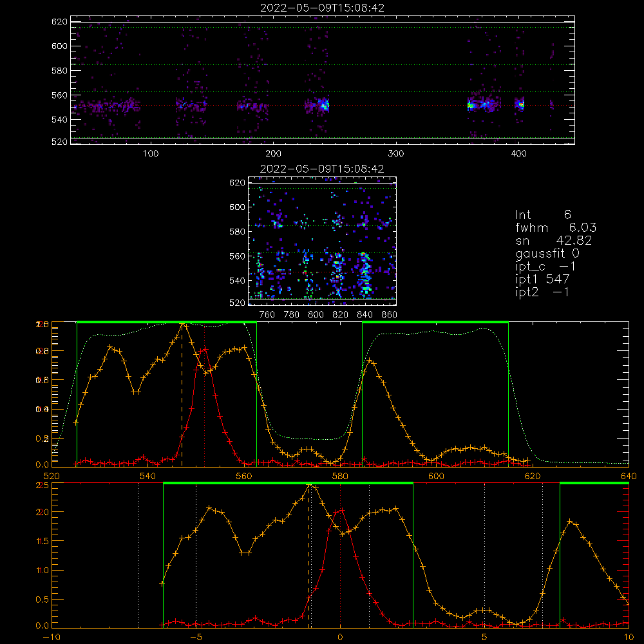Click x-axis label 580 of third plot
Viewport: 644px width, 644px height.
coord(340,476)
